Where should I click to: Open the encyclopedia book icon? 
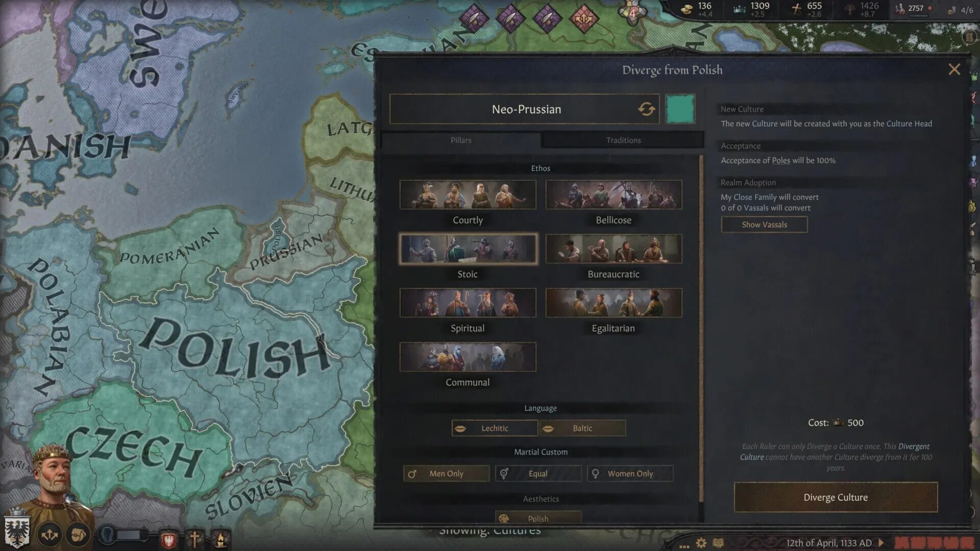(x=718, y=543)
